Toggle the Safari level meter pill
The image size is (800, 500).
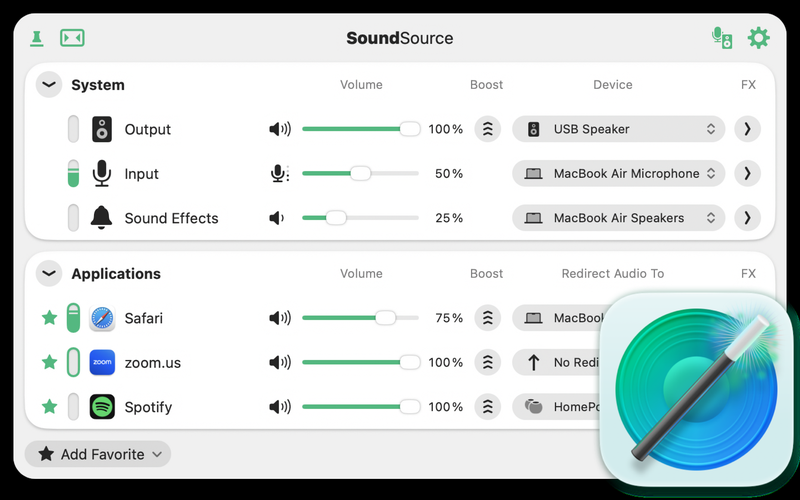pyautogui.click(x=73, y=318)
